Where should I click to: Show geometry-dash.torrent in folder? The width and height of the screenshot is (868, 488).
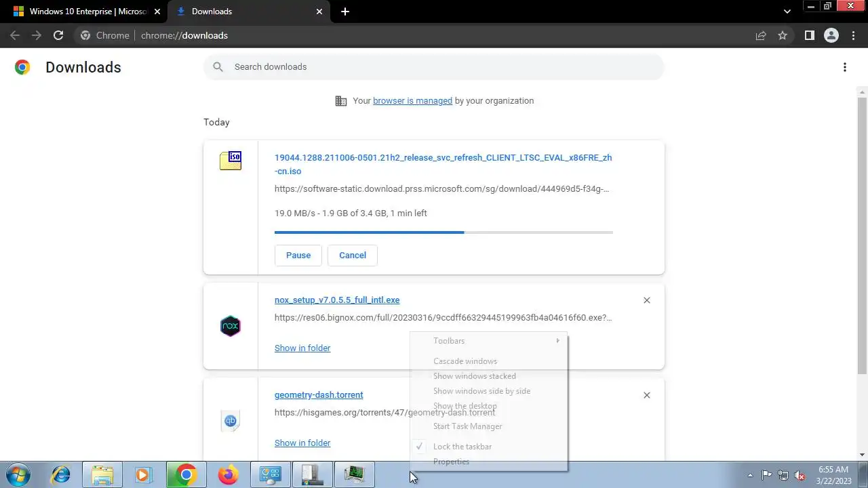[302, 443]
